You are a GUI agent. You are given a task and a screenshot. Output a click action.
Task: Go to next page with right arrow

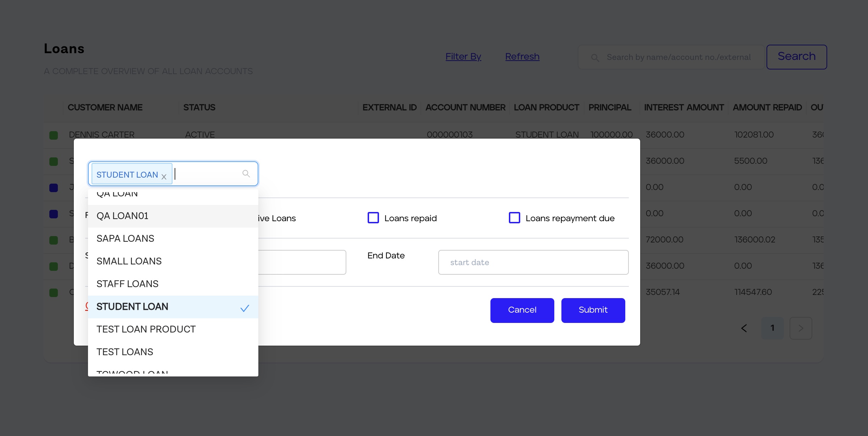pyautogui.click(x=801, y=328)
